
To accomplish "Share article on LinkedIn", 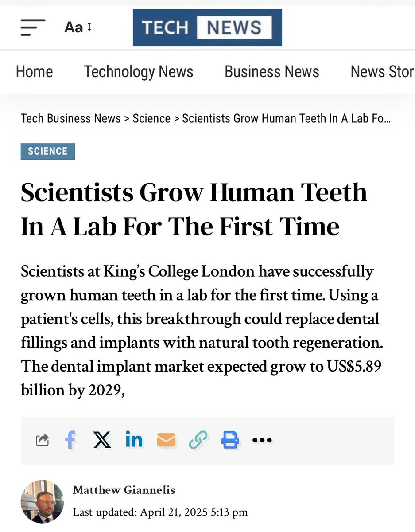I will (x=134, y=440).
